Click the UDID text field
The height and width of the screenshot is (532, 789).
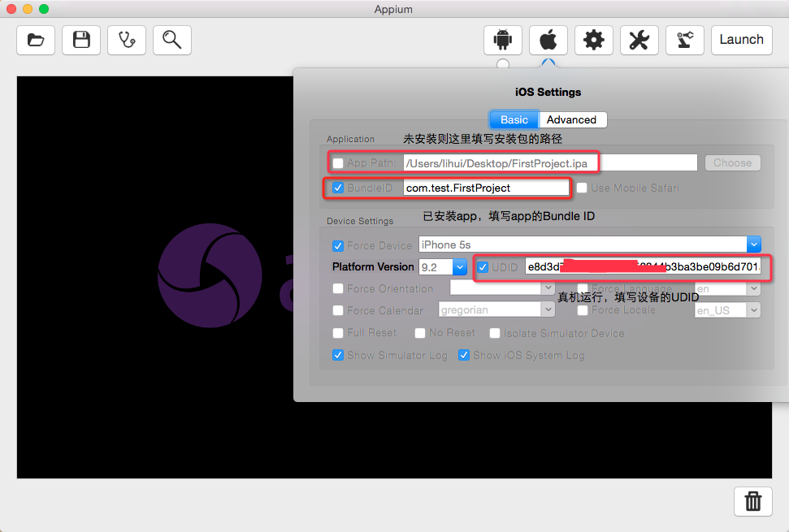pos(643,266)
